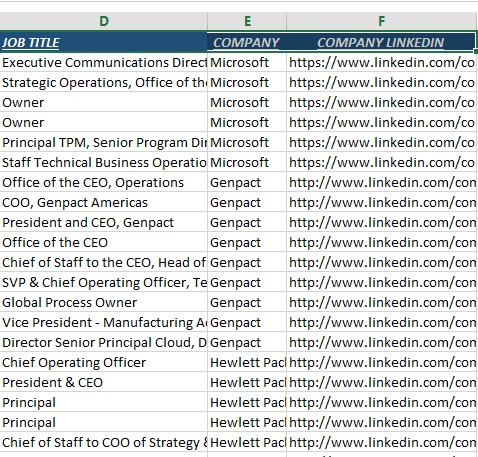The width and height of the screenshot is (478, 457).
Task: Select column F header
Action: pyautogui.click(x=381, y=21)
